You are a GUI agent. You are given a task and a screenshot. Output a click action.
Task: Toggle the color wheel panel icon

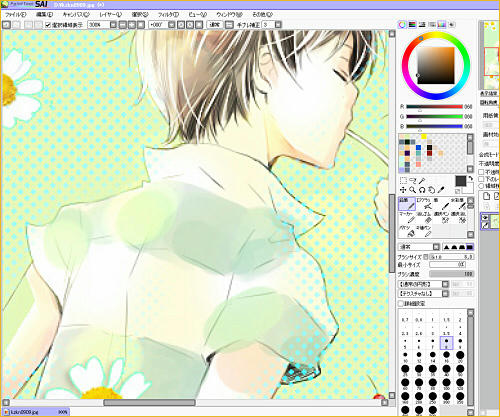pos(402,25)
